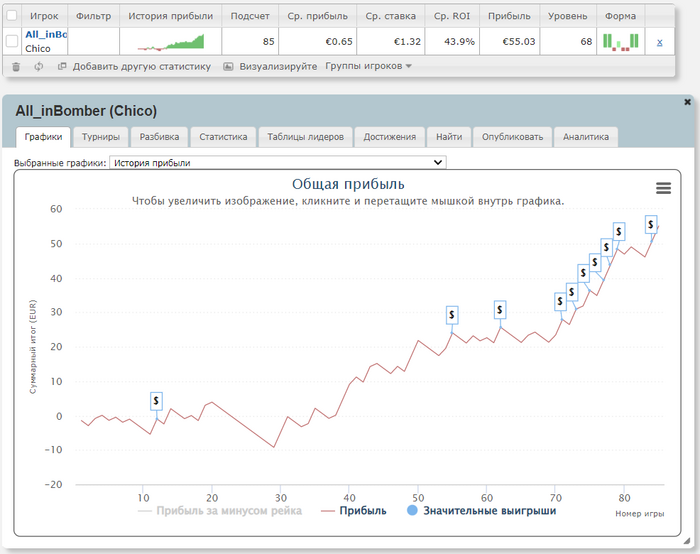700x554 pixels.
Task: Sort by the Прибыль column header
Action: (x=509, y=16)
